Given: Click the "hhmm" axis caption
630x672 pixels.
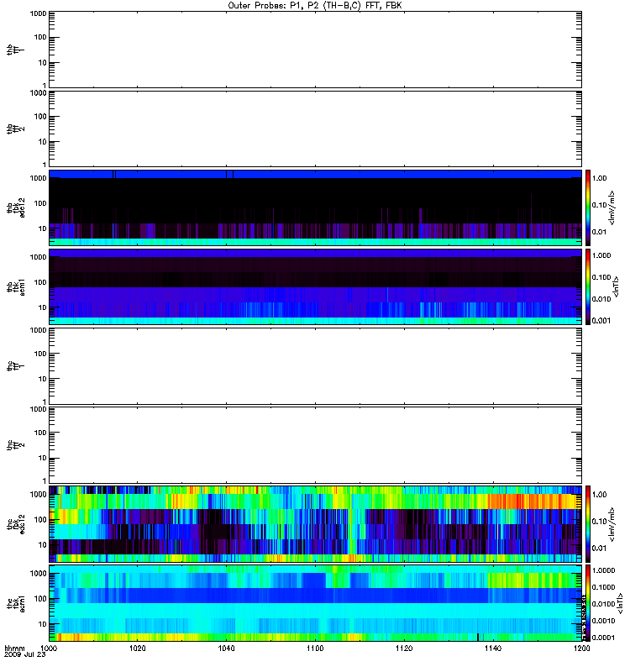Looking at the screenshot, I should [14, 648].
